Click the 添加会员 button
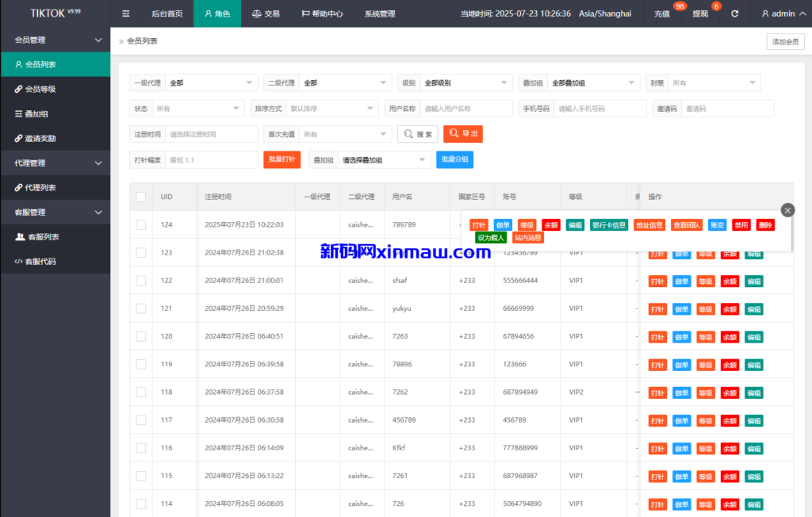Image resolution: width=812 pixels, height=517 pixels. 784,40
